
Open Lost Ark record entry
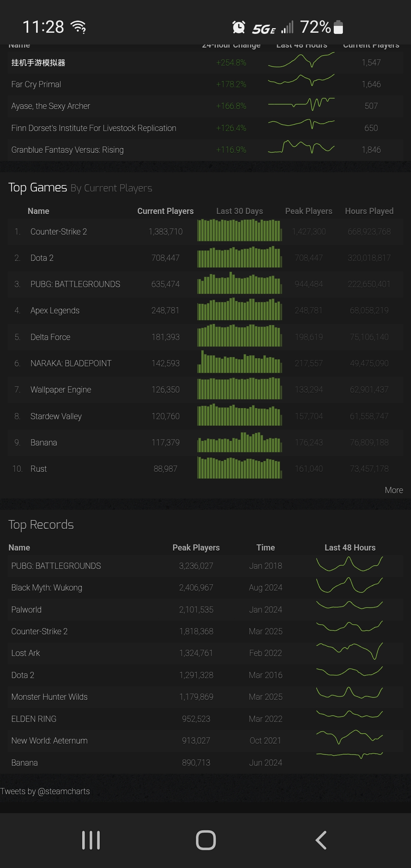click(x=25, y=653)
